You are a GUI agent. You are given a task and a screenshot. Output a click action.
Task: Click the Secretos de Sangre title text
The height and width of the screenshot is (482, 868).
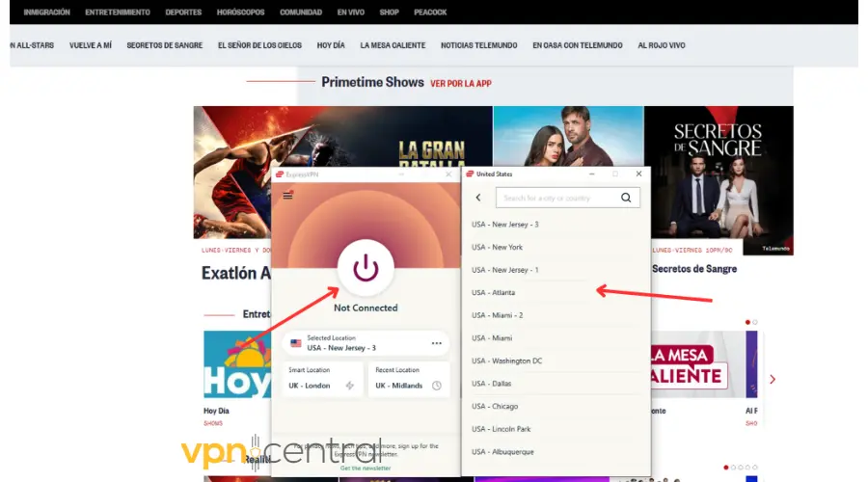tap(694, 269)
